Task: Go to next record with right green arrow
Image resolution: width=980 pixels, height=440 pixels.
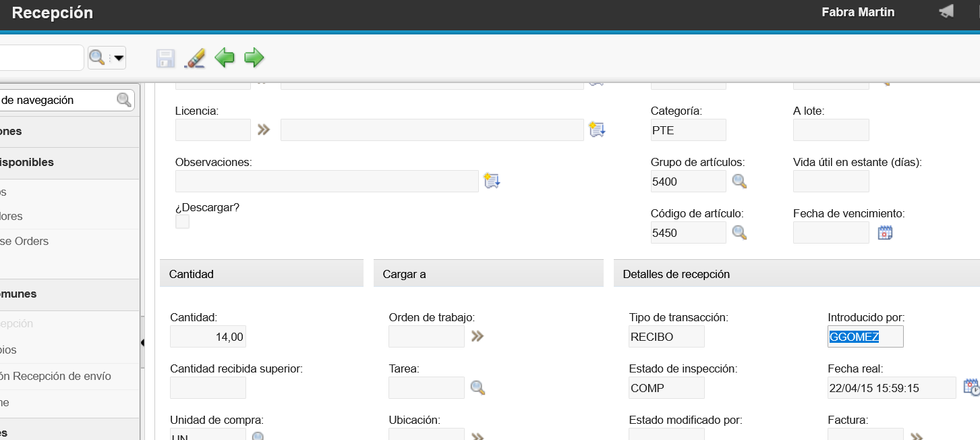Action: [254, 58]
